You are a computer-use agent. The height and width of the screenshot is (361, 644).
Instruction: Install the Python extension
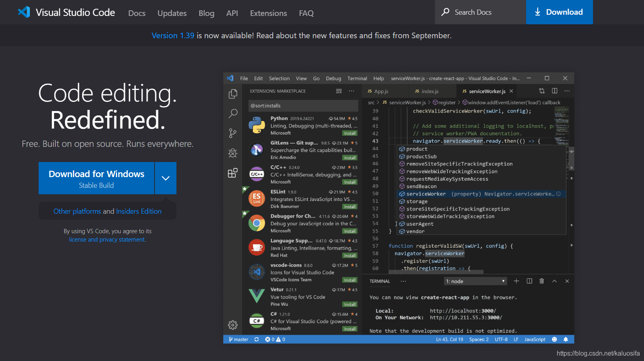click(x=350, y=133)
